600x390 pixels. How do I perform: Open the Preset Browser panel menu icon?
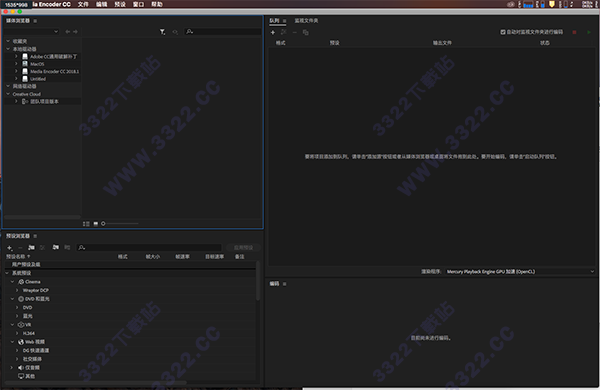pos(35,236)
